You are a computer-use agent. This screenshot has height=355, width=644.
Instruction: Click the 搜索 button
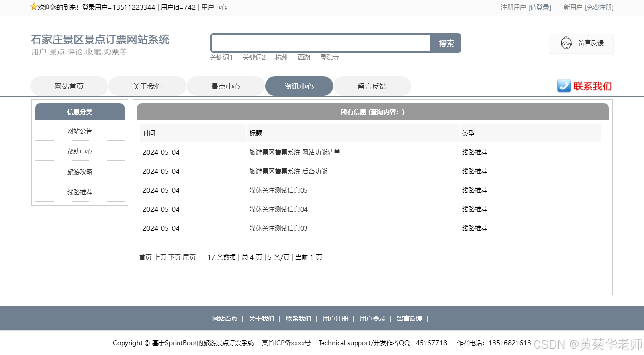click(x=446, y=43)
